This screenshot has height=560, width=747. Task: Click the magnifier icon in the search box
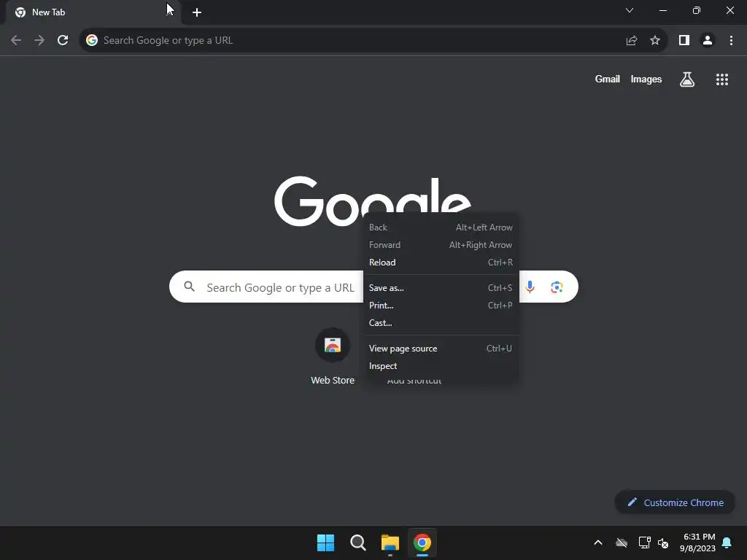pyautogui.click(x=189, y=286)
